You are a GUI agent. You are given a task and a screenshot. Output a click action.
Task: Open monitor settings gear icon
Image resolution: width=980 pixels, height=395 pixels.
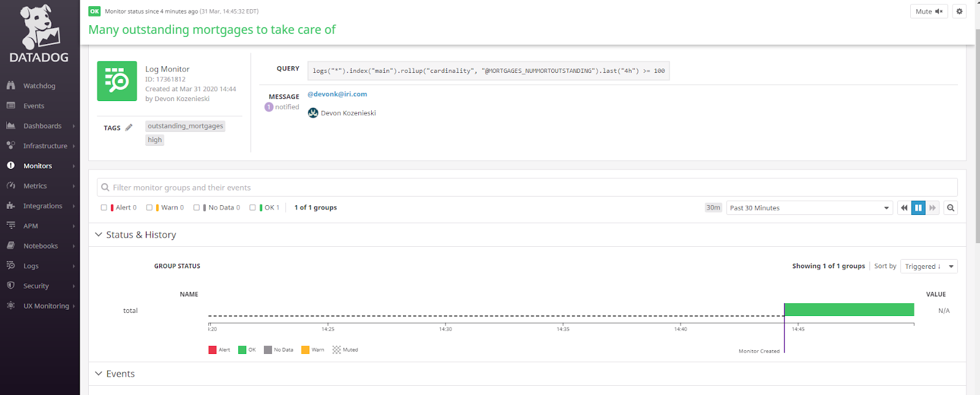click(x=959, y=11)
